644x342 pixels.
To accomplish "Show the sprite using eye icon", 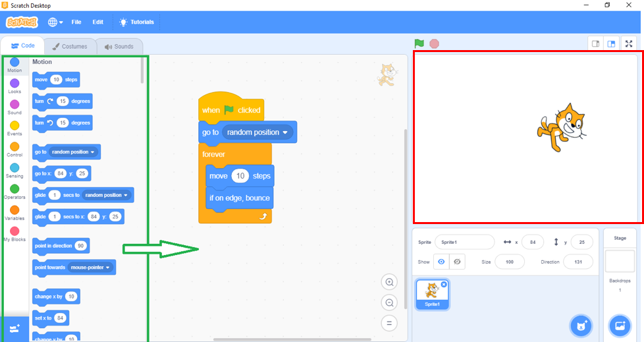I will (x=441, y=262).
